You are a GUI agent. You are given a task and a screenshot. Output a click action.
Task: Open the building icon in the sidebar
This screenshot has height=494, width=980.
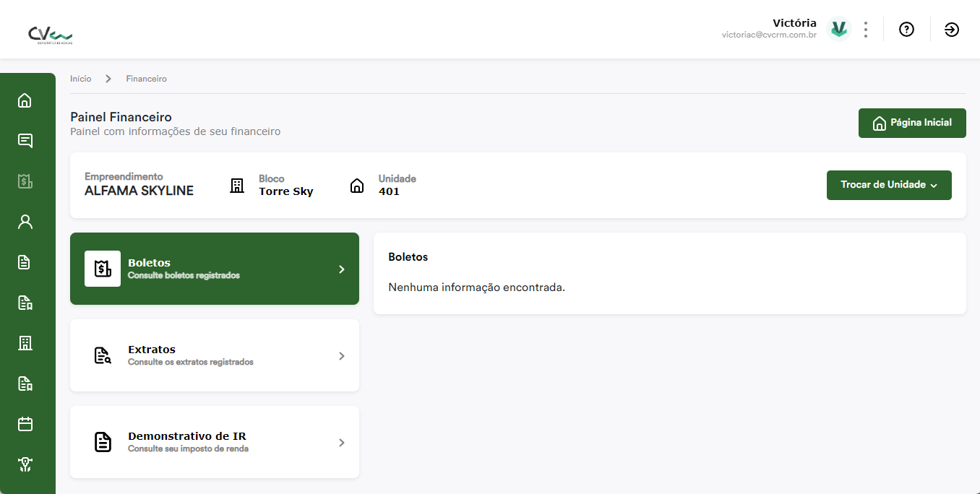tap(25, 343)
